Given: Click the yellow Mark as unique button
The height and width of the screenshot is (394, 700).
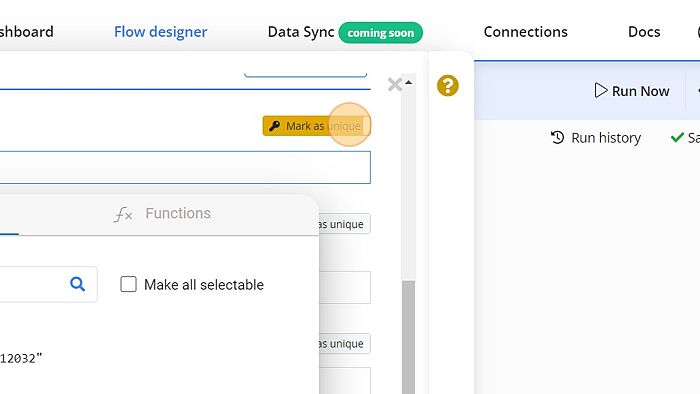Looking at the screenshot, I should coord(317,126).
